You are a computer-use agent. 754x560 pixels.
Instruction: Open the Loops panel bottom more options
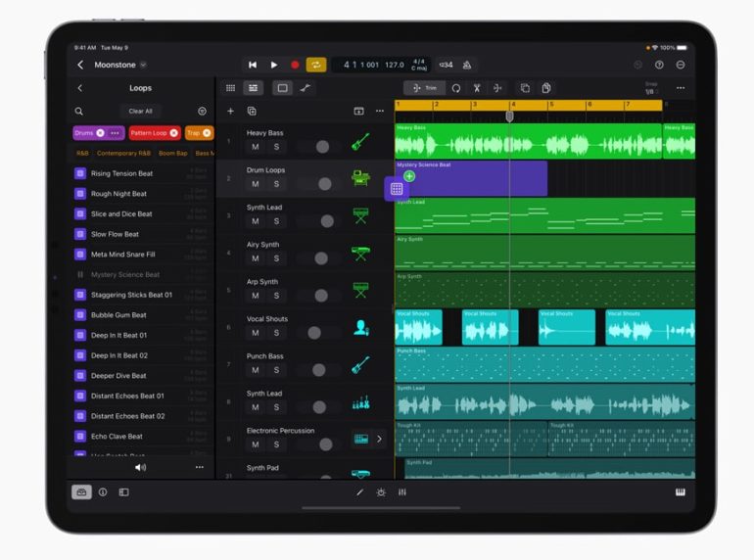point(199,467)
